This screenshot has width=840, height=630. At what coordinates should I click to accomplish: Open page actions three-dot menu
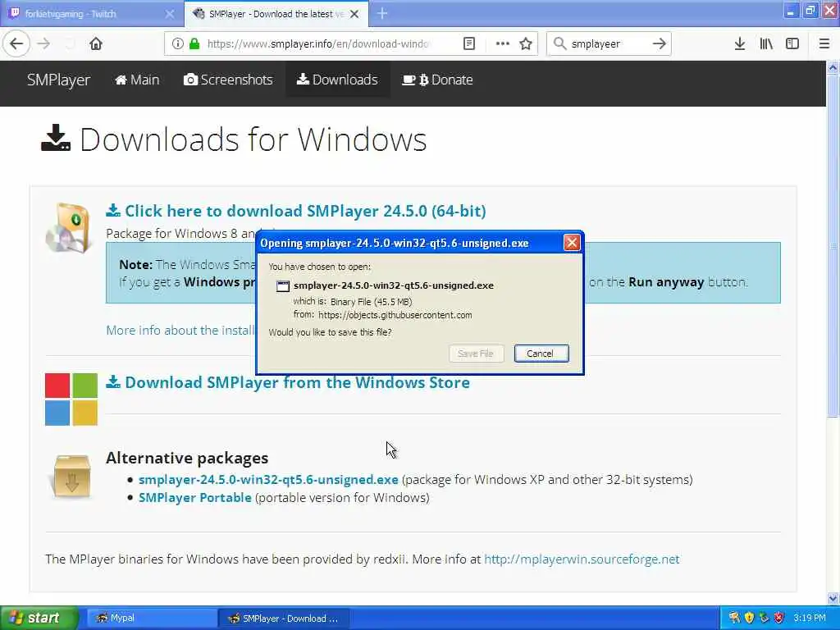pyautogui.click(x=503, y=44)
